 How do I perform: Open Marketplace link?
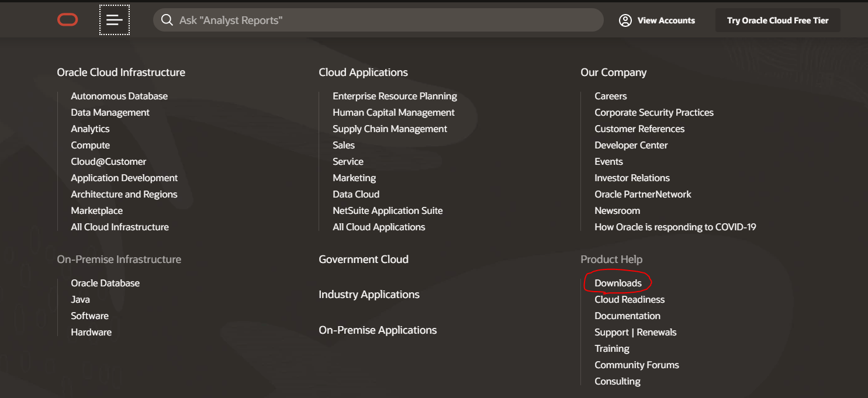(96, 210)
